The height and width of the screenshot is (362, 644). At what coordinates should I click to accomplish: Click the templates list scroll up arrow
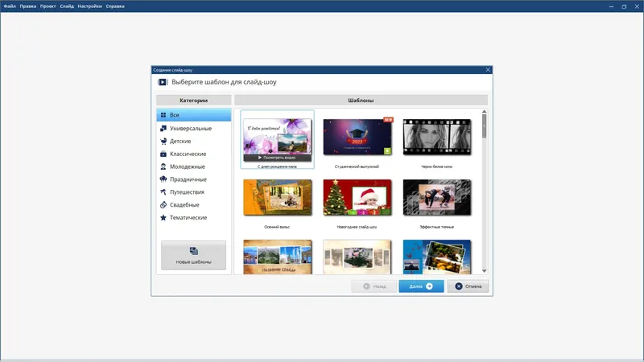[x=485, y=111]
